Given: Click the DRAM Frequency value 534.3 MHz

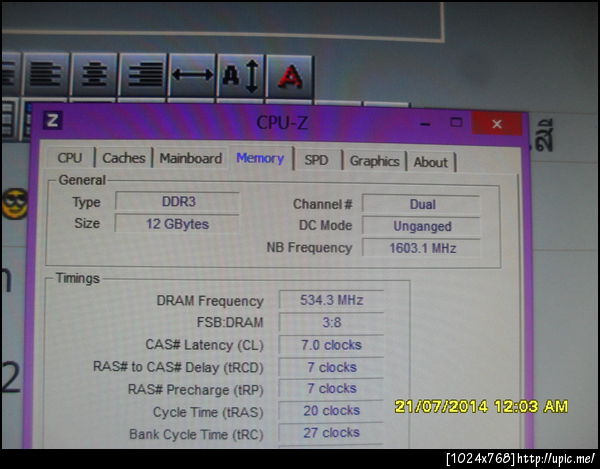Looking at the screenshot, I should click(x=331, y=300).
